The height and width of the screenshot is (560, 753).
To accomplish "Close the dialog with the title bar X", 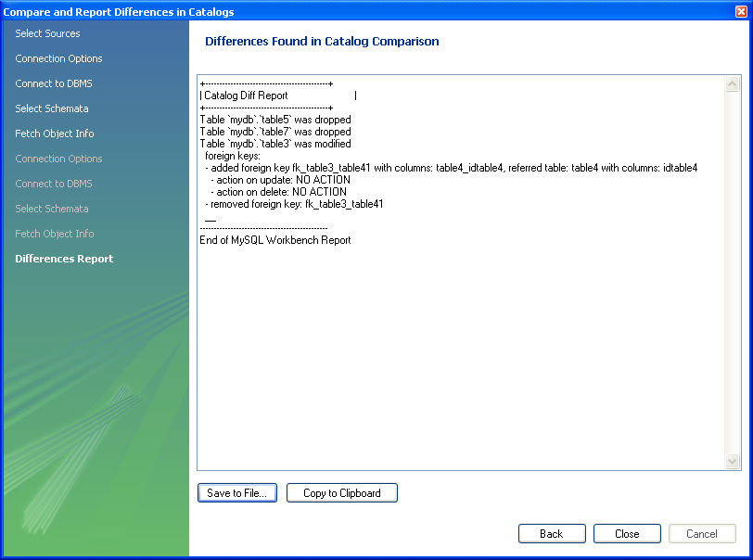I will [739, 11].
